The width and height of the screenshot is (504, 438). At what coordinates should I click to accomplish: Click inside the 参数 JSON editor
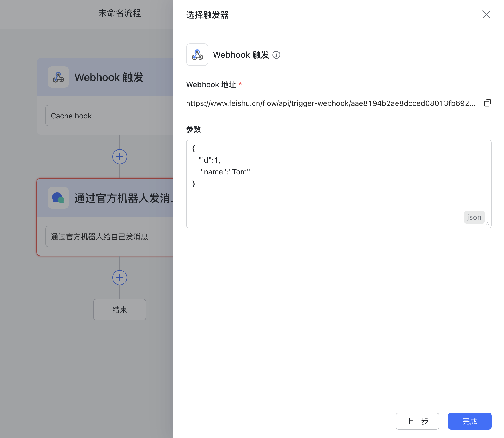pos(339,184)
